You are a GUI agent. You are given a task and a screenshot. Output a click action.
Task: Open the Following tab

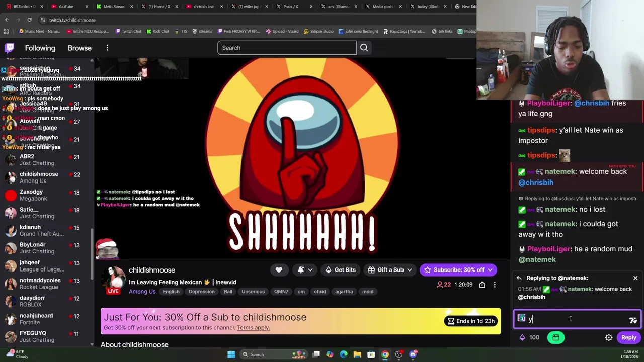40,48
